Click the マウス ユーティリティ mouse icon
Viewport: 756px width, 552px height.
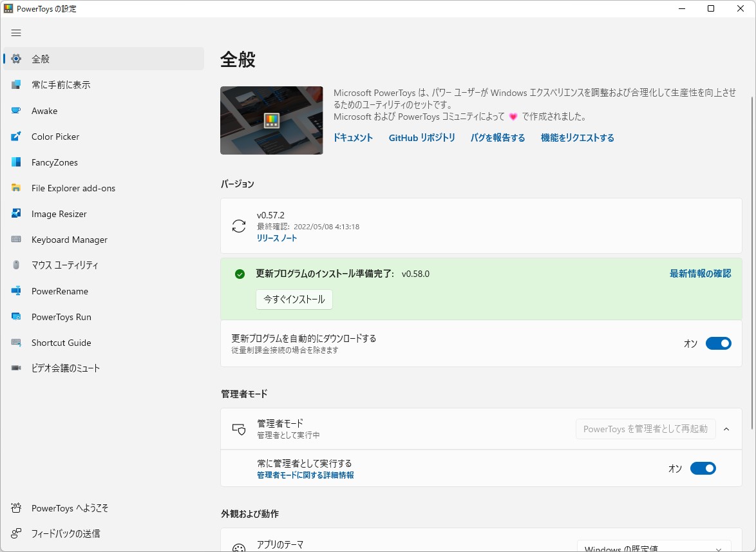(16, 265)
